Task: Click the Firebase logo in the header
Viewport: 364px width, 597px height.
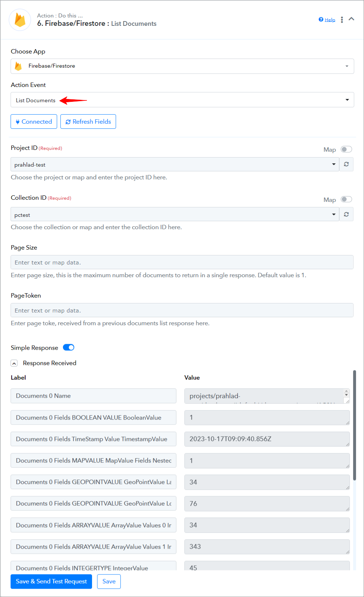Action: point(20,20)
